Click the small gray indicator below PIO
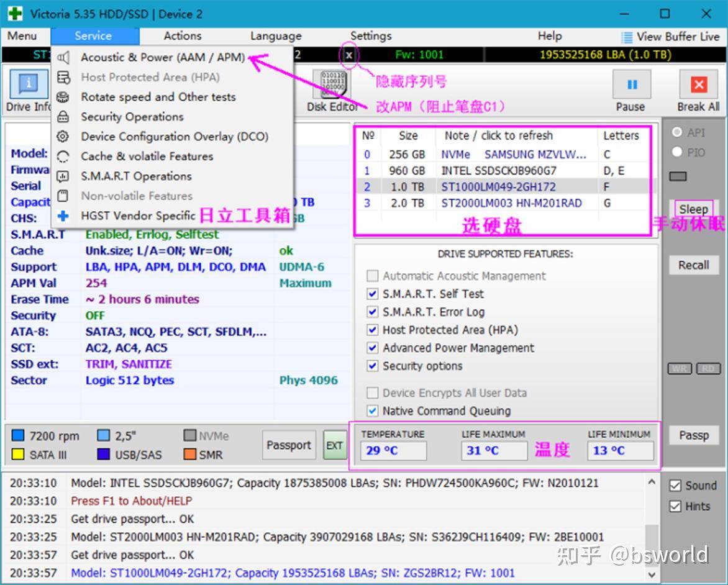The image size is (728, 585). 678,176
